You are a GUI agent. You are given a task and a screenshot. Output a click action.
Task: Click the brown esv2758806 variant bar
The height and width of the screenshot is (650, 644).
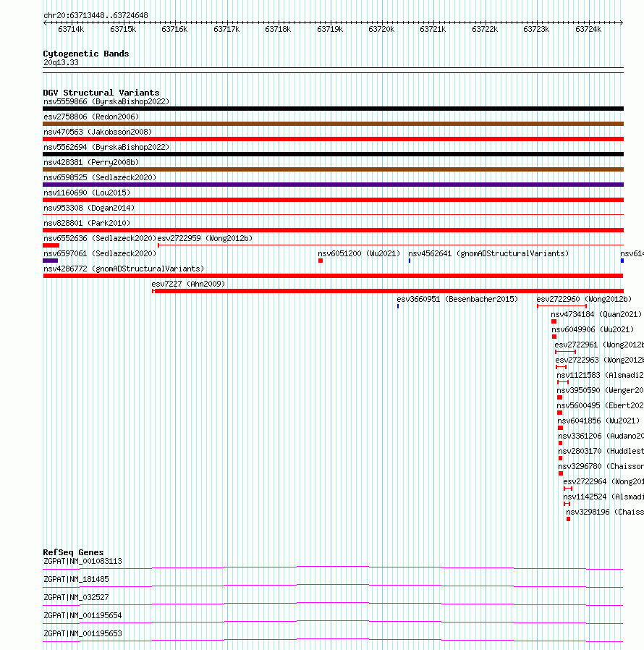333,124
